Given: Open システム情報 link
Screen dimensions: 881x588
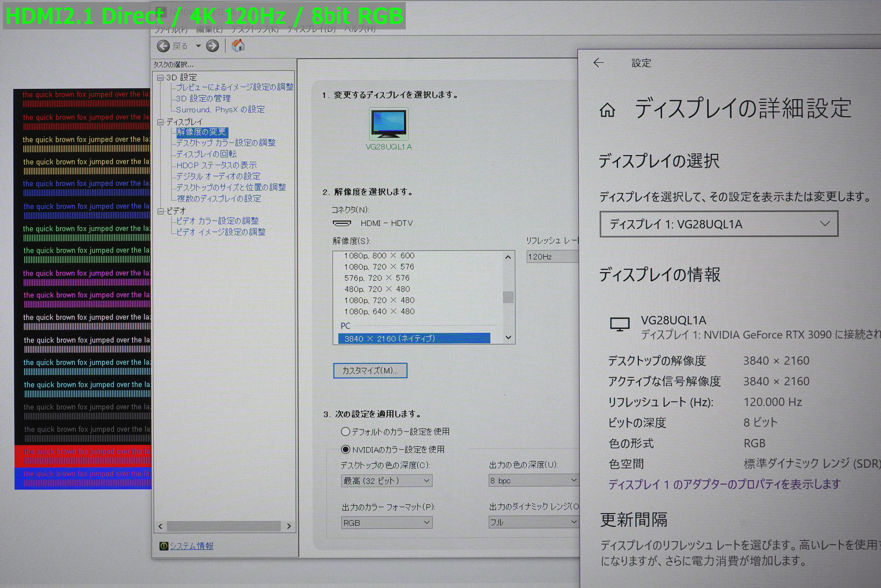Looking at the screenshot, I should (192, 546).
